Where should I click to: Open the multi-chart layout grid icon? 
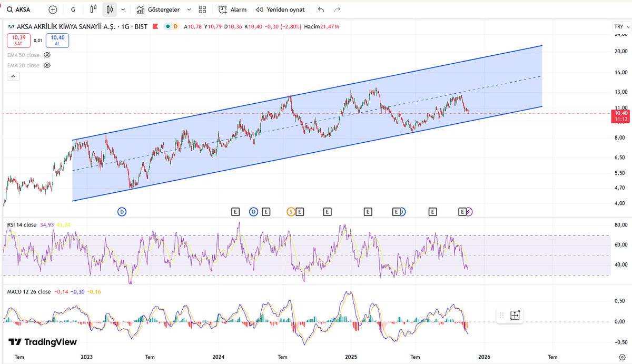[202, 9]
